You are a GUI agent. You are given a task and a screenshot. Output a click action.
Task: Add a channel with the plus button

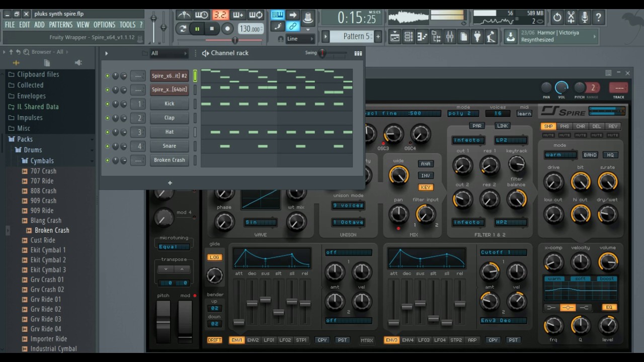pos(170,183)
